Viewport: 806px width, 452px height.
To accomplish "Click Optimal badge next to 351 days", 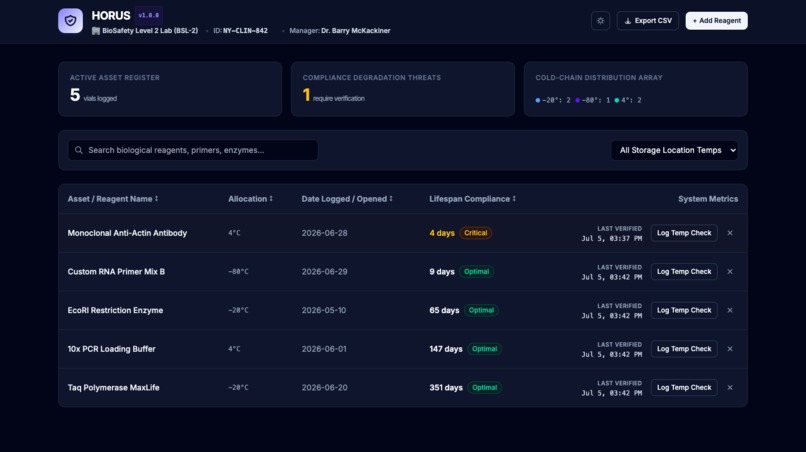I will (x=484, y=387).
